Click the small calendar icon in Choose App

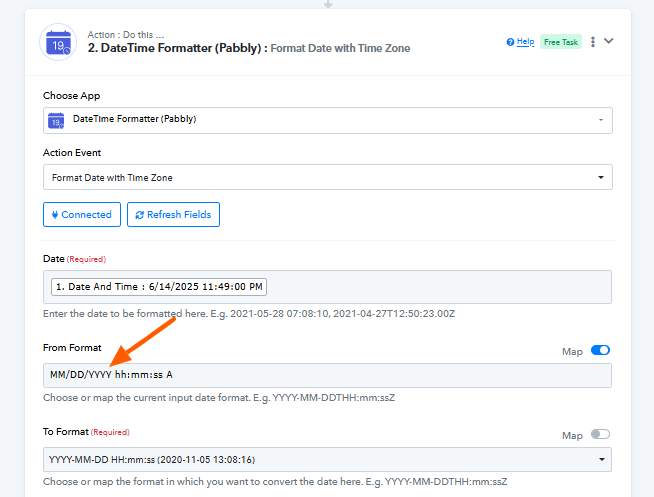(56, 121)
